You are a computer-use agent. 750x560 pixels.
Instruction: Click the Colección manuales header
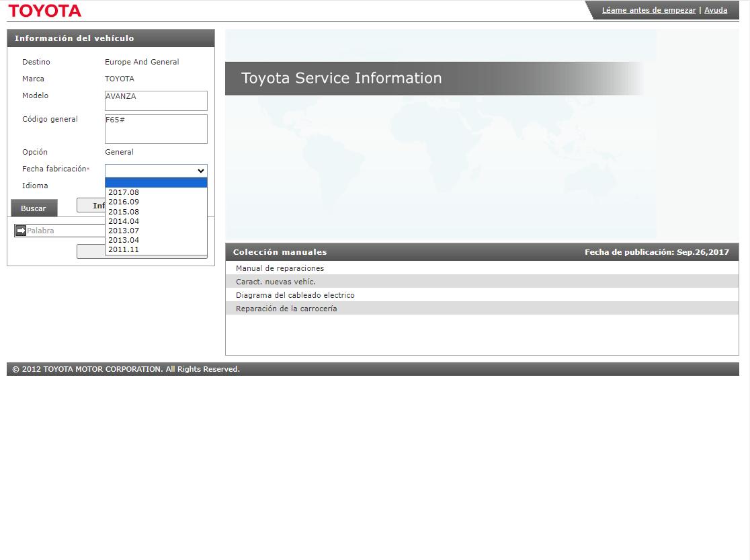click(280, 251)
